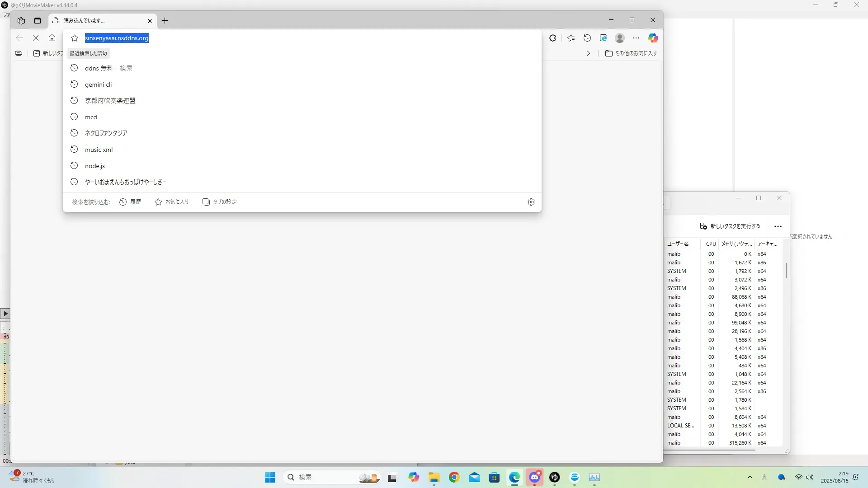Image resolution: width=868 pixels, height=488 pixels.
Task: Stop loading the current page
Action: [x=36, y=38]
